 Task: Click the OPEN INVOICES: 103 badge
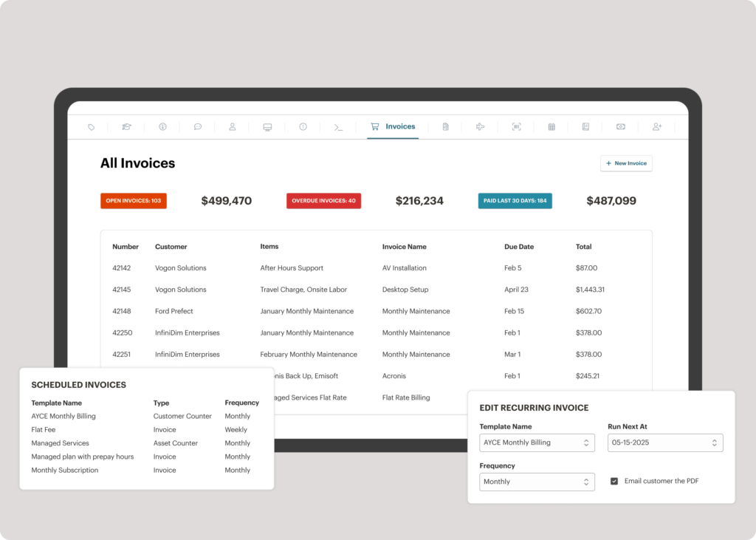pos(134,200)
